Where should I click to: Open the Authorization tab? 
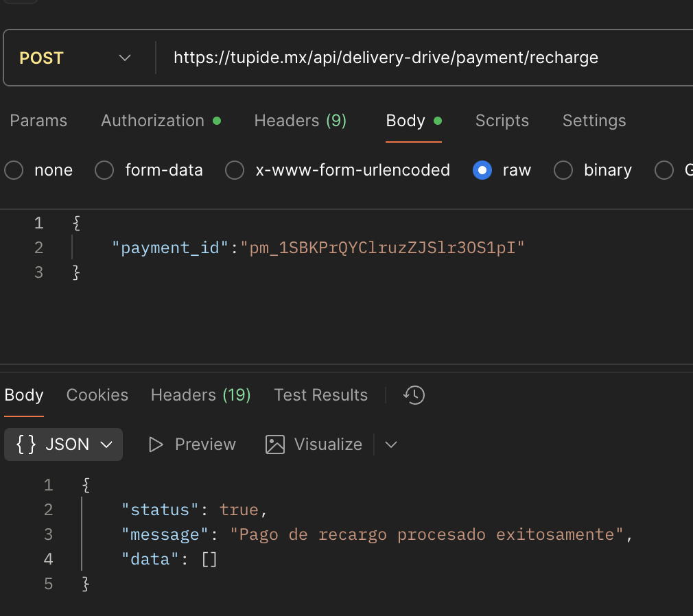coord(152,121)
